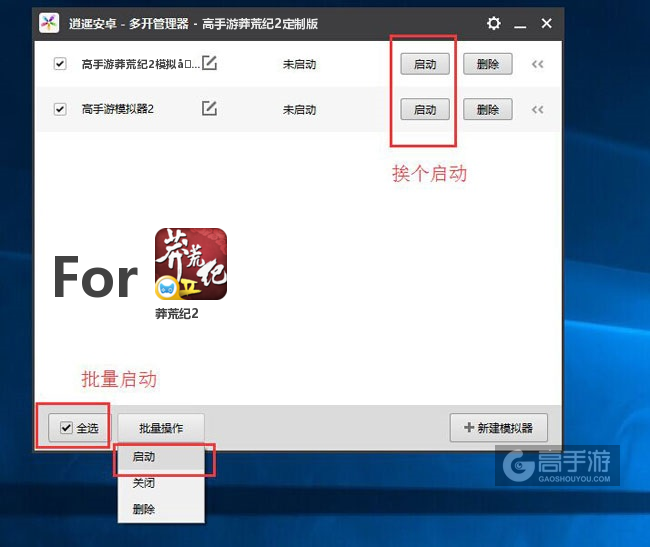
Task: Open settings via the gear icon
Action: click(494, 23)
